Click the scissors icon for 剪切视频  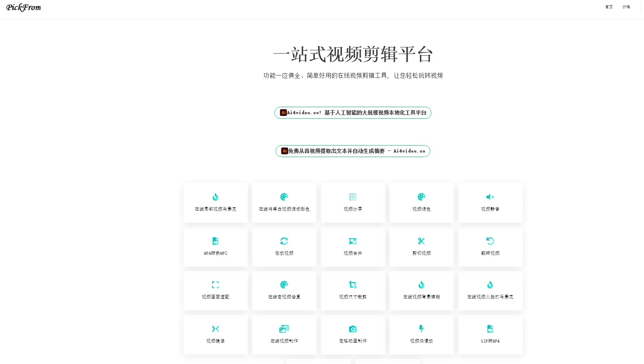(x=421, y=241)
